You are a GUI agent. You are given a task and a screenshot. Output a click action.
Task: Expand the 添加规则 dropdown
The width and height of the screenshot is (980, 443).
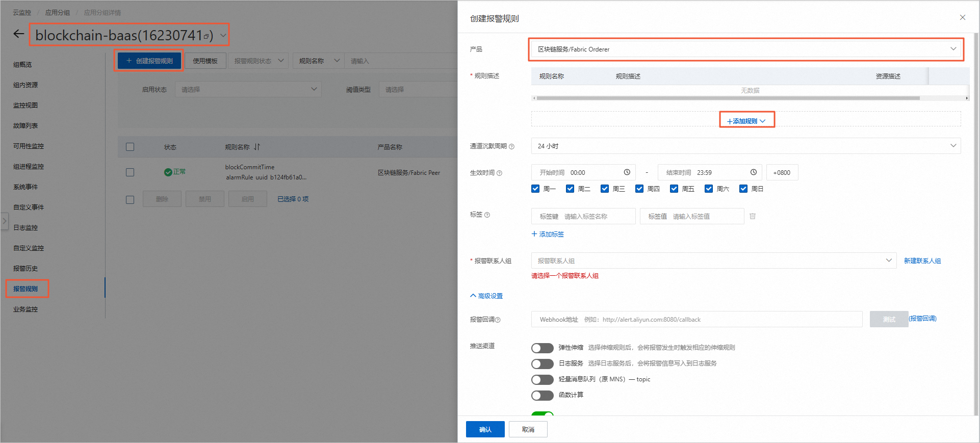point(746,121)
